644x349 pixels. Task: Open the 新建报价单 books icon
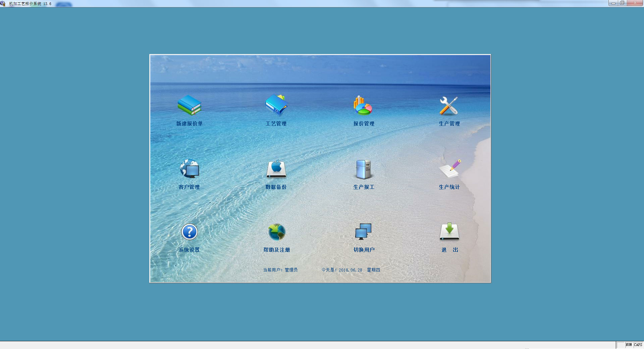(x=190, y=105)
